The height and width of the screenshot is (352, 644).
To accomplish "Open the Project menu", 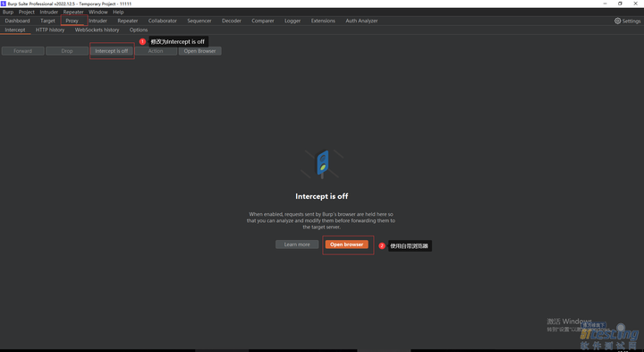I will [x=26, y=12].
